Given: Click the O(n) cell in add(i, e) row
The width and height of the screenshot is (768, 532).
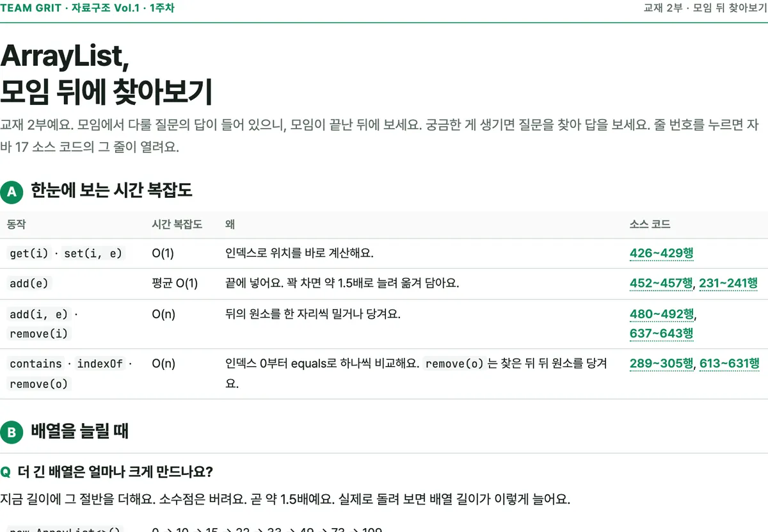Looking at the screenshot, I should point(163,314).
